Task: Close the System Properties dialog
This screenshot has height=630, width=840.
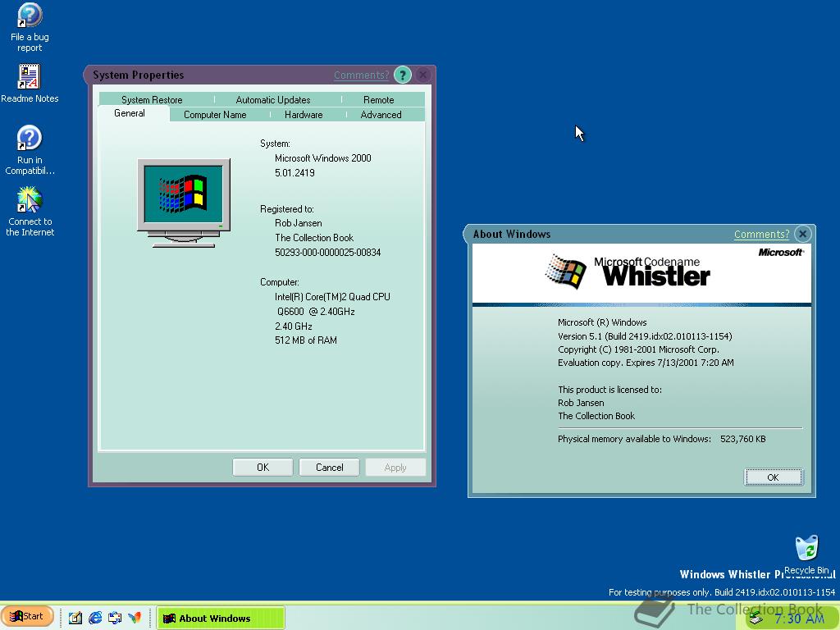Action: click(x=422, y=75)
